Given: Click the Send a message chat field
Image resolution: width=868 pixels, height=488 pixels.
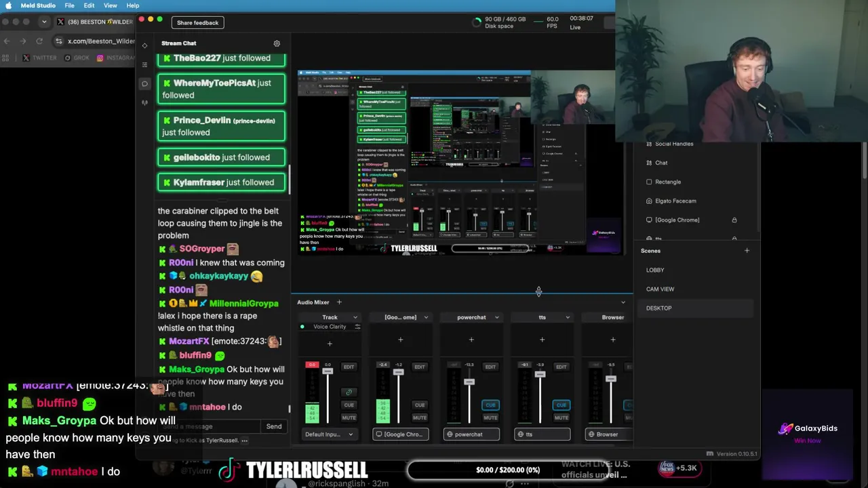Looking at the screenshot, I should (209, 426).
